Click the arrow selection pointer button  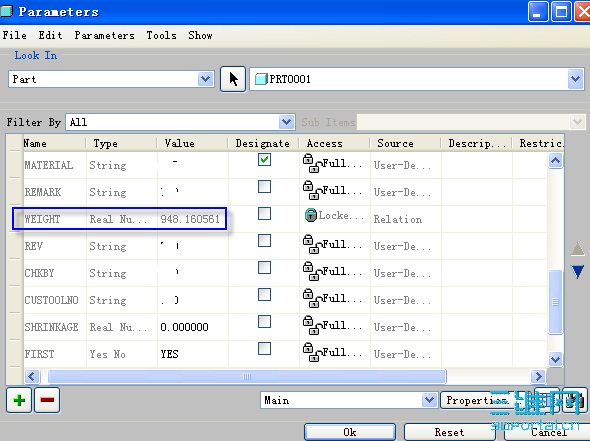[233, 79]
